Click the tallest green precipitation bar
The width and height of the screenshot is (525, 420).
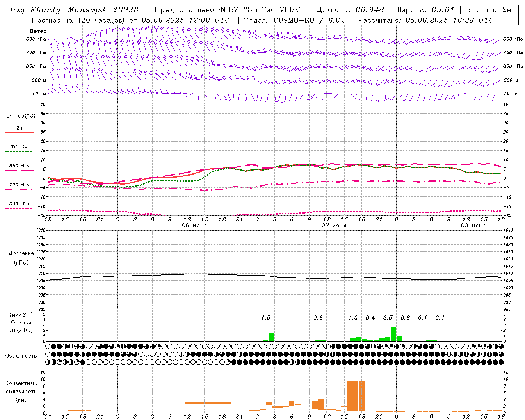coord(394,334)
